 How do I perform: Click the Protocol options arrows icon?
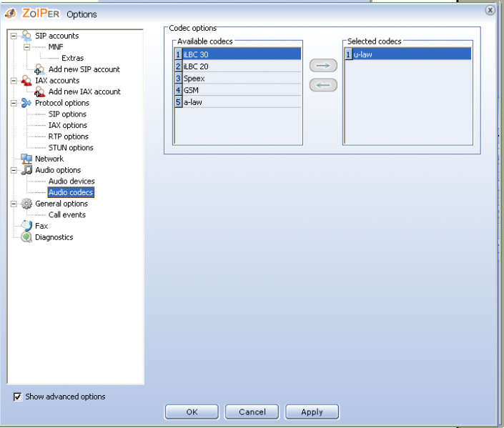click(x=26, y=103)
